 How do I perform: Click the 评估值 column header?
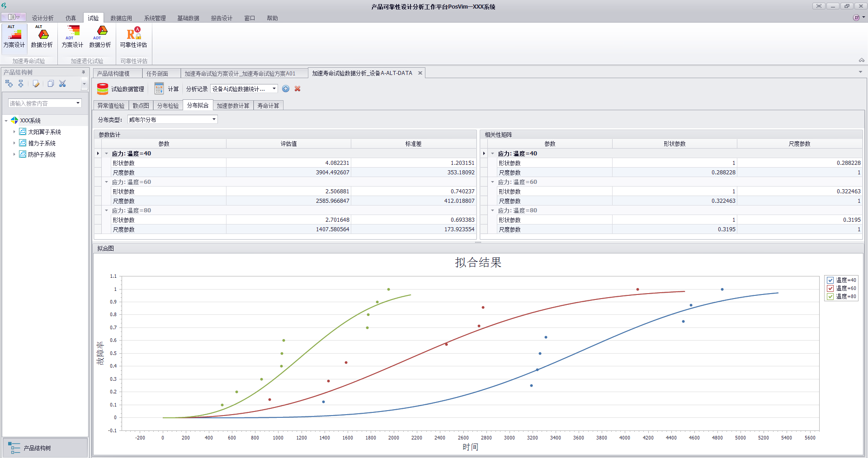pyautogui.click(x=288, y=144)
